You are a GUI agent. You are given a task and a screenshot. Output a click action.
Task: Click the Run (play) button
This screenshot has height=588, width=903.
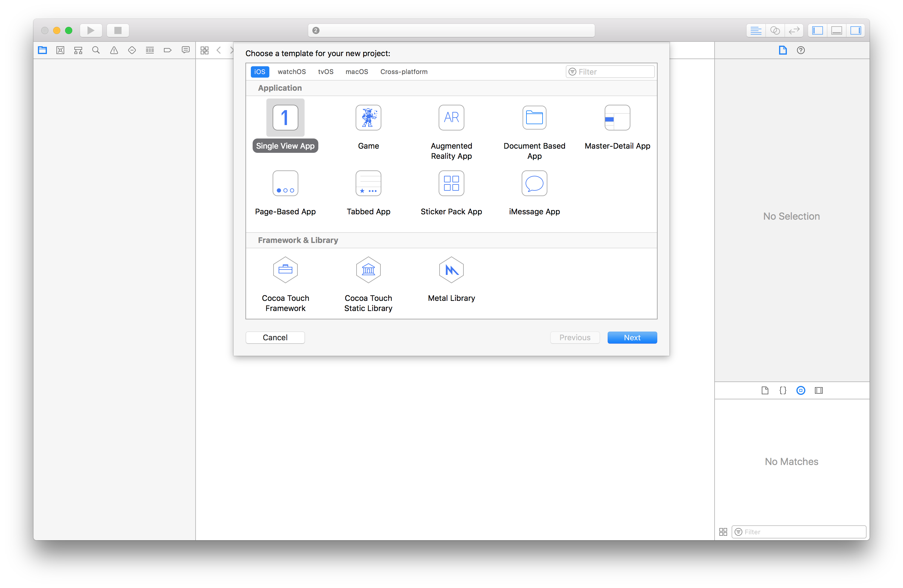tap(91, 30)
